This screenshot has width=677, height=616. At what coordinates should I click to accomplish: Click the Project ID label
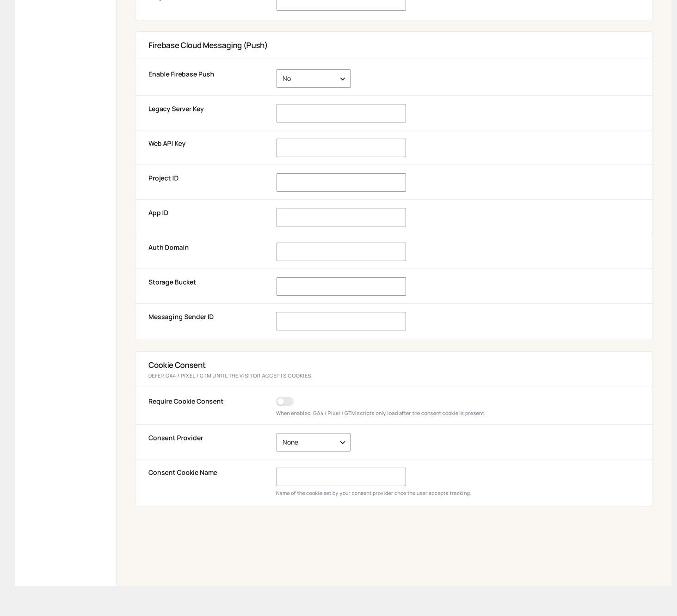[x=163, y=178]
